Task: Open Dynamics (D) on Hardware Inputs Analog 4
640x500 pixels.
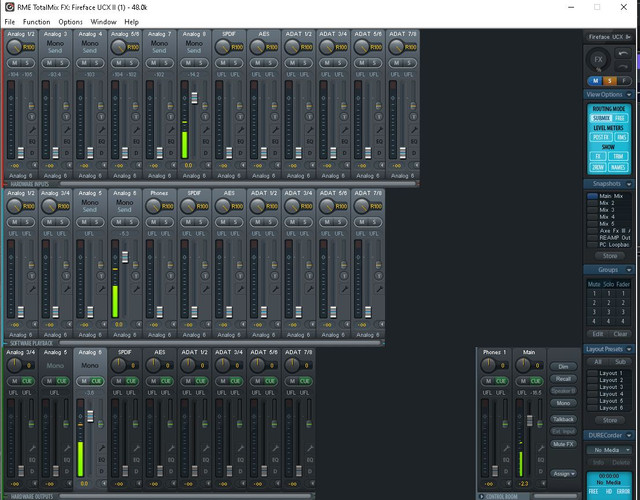Action: coord(101,153)
